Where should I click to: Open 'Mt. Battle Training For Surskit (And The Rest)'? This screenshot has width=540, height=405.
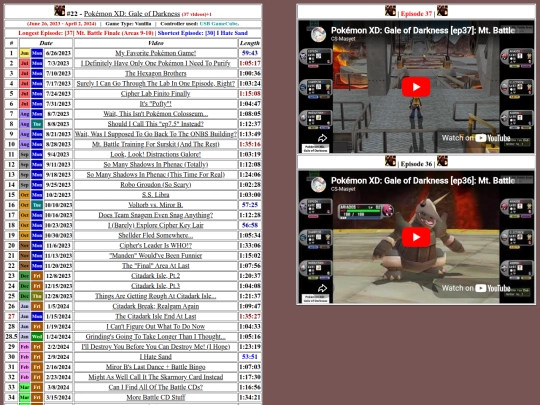156,144
